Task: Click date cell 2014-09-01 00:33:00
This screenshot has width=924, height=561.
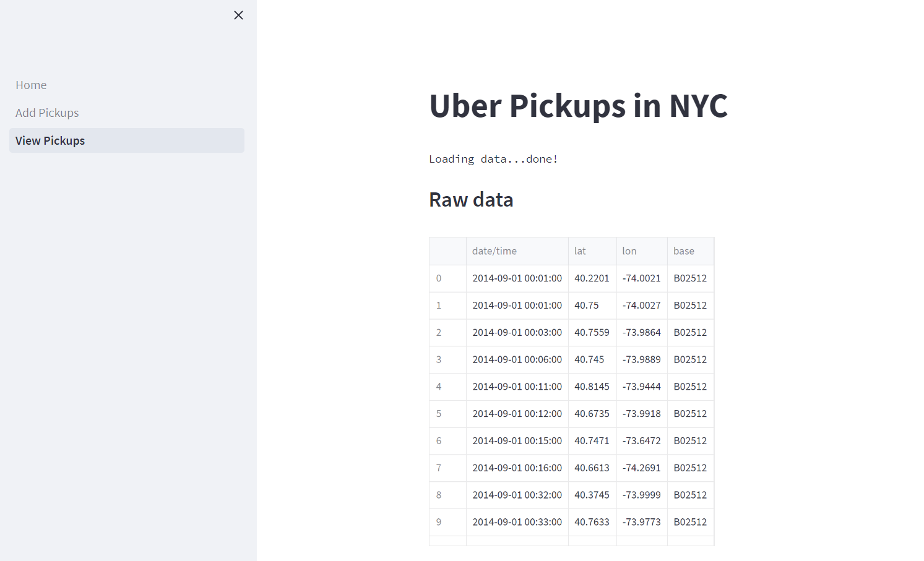Action: tap(517, 522)
